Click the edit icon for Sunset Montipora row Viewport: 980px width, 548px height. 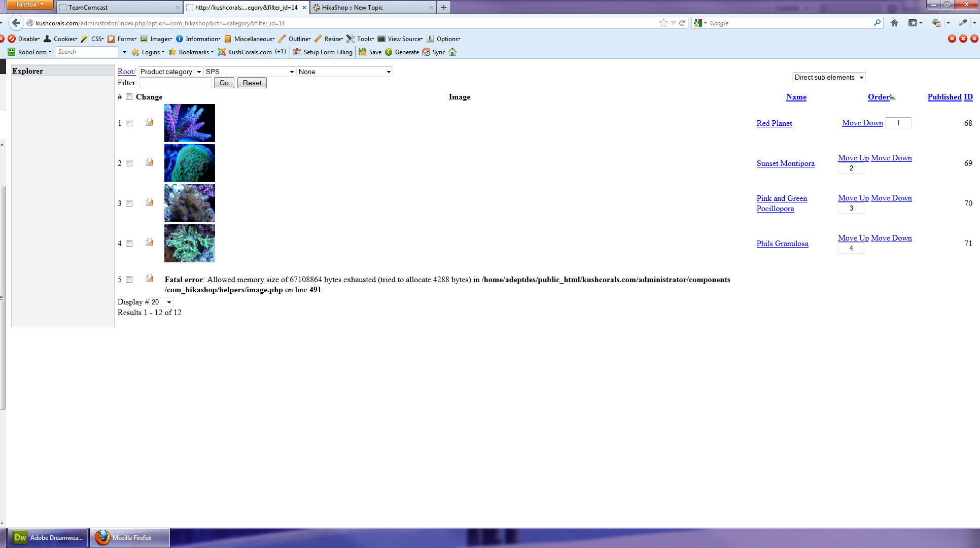click(149, 162)
